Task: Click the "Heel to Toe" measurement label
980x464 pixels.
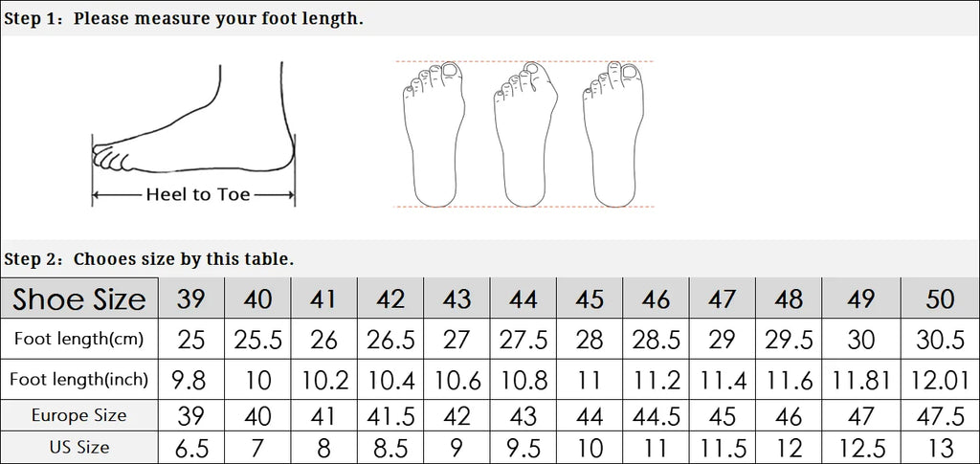Action: coord(197,195)
